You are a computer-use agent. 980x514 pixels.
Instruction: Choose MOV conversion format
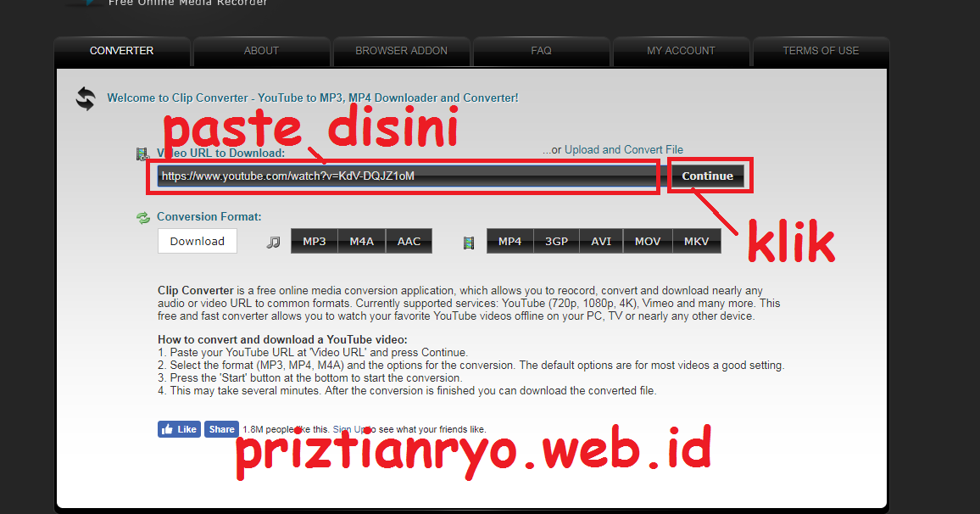tap(648, 242)
